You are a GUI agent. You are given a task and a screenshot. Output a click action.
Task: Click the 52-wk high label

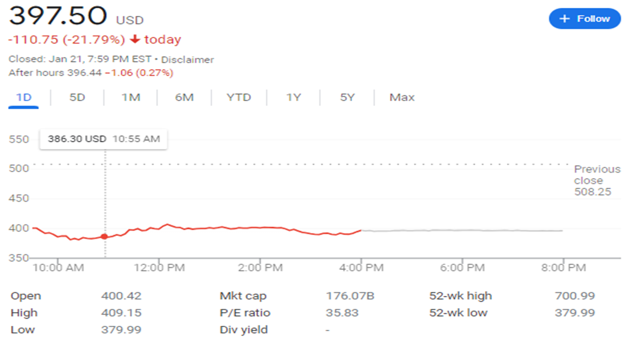click(x=460, y=296)
